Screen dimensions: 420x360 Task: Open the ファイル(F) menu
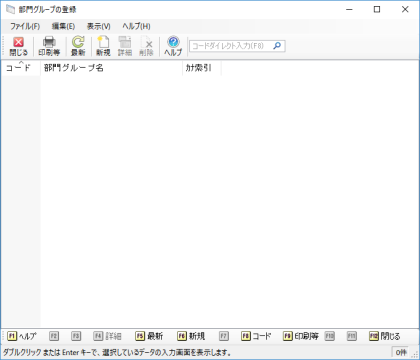[x=25, y=26]
